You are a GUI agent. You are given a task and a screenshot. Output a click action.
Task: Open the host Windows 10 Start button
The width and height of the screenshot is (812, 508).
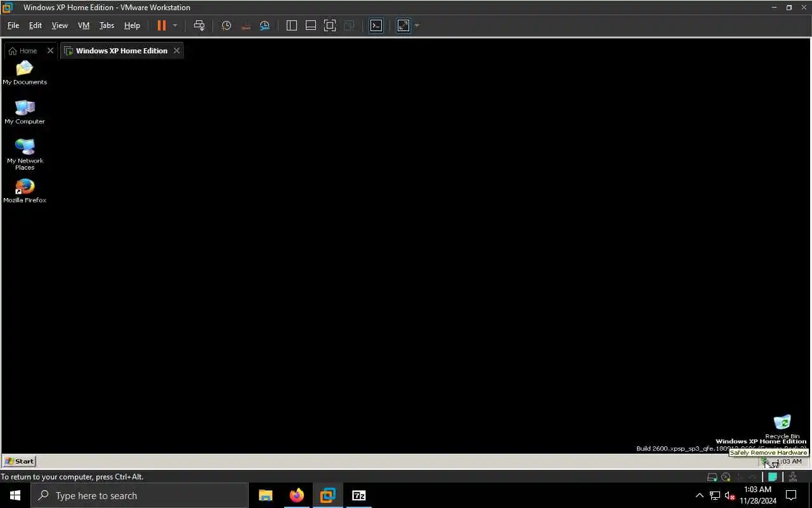click(15, 495)
